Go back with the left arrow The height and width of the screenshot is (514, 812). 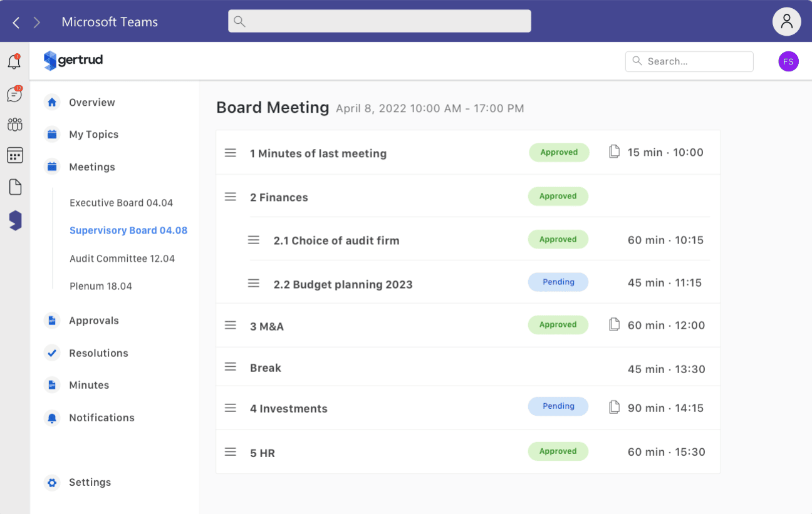click(x=16, y=23)
